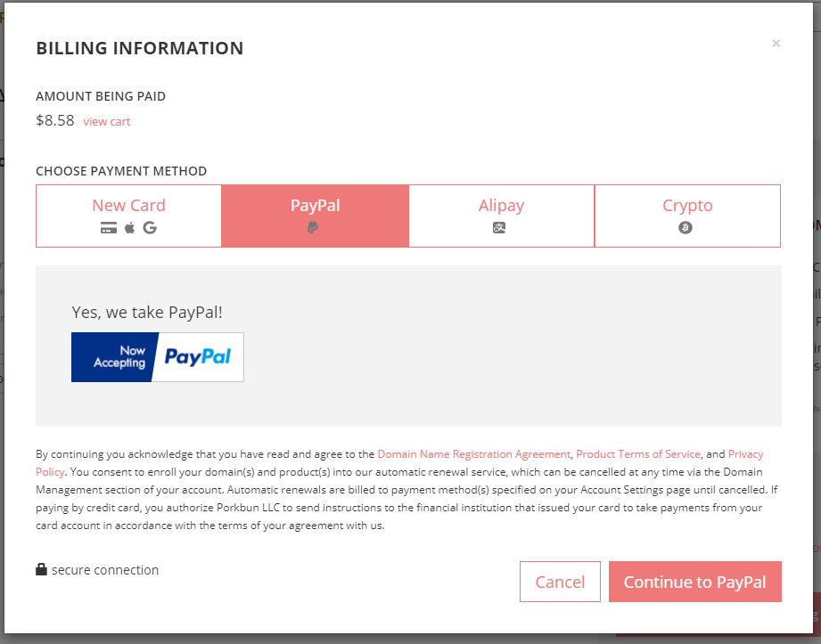This screenshot has width=821, height=644.
Task: Click Continue to PayPal button
Action: pyautogui.click(x=694, y=582)
